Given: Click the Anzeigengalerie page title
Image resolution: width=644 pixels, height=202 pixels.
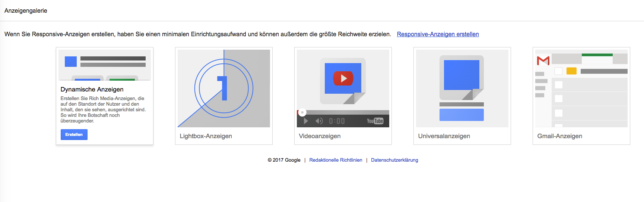Looking at the screenshot, I should click(26, 10).
